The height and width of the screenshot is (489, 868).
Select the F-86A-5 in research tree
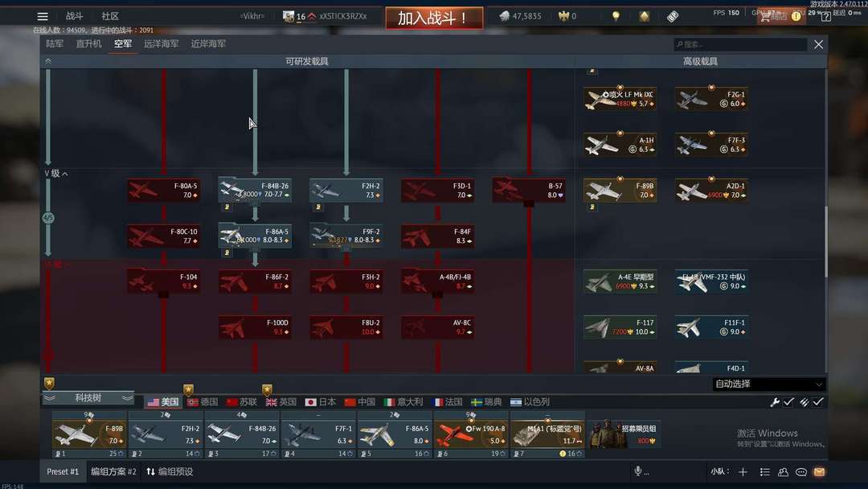(x=255, y=236)
